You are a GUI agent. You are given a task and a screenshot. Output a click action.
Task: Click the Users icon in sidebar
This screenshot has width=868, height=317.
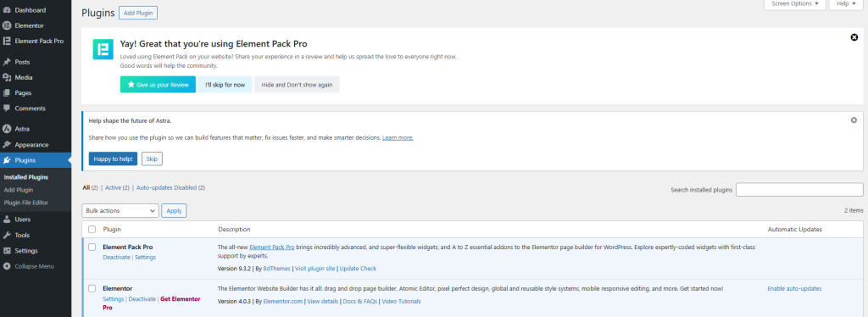coord(7,219)
